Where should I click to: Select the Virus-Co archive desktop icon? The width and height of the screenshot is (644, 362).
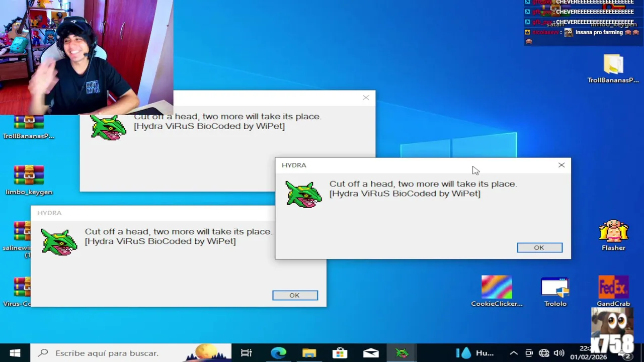17,292
